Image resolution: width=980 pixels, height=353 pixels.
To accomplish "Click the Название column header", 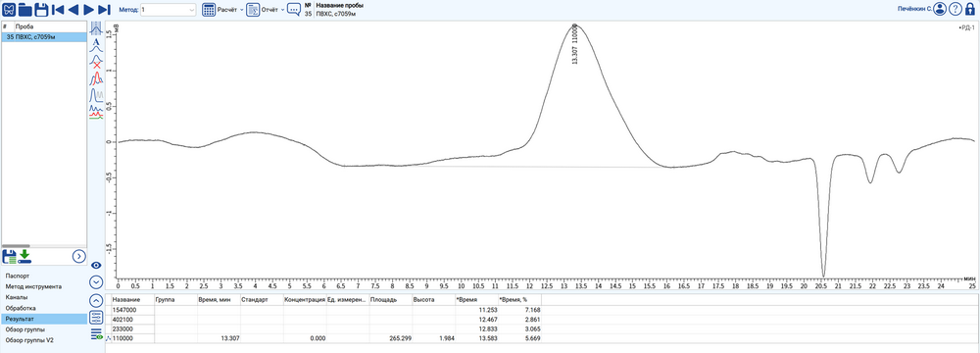I will click(132, 300).
